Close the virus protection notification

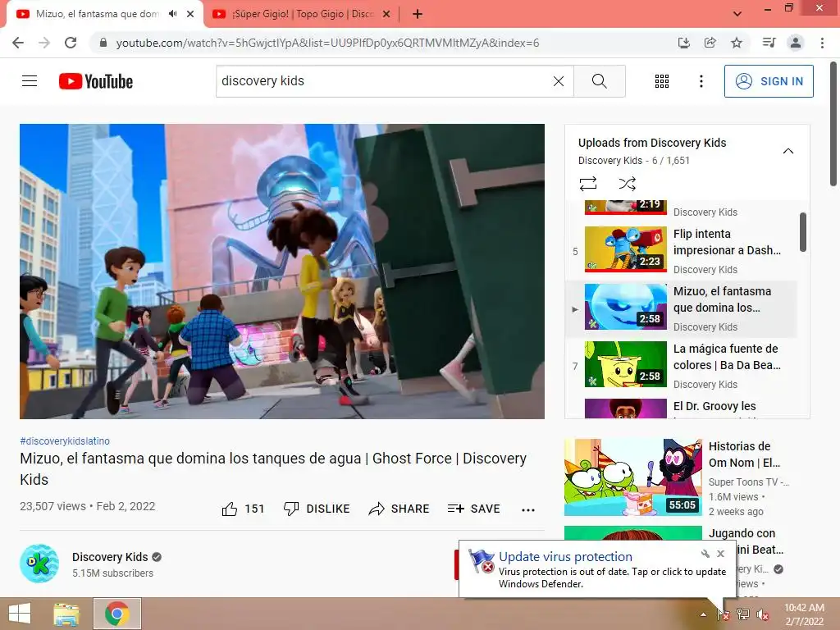[720, 554]
